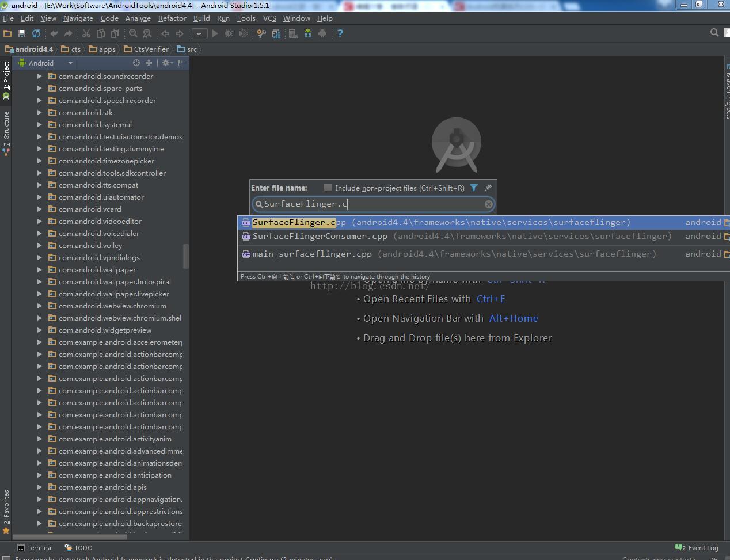Open the Project Structure toolbar icon
The width and height of the screenshot is (730, 560).
(276, 33)
